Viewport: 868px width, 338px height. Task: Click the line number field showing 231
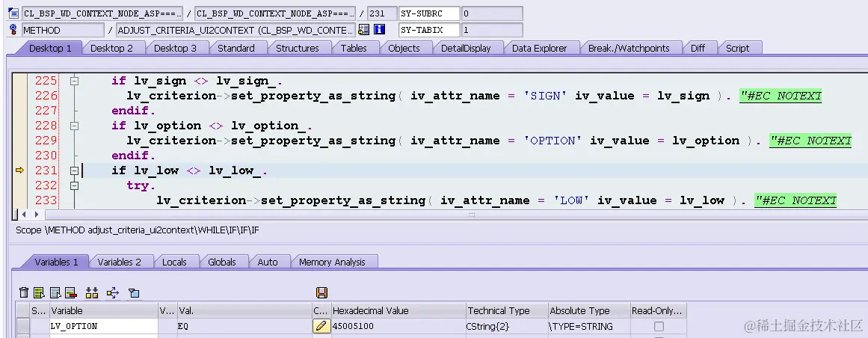tap(382, 13)
